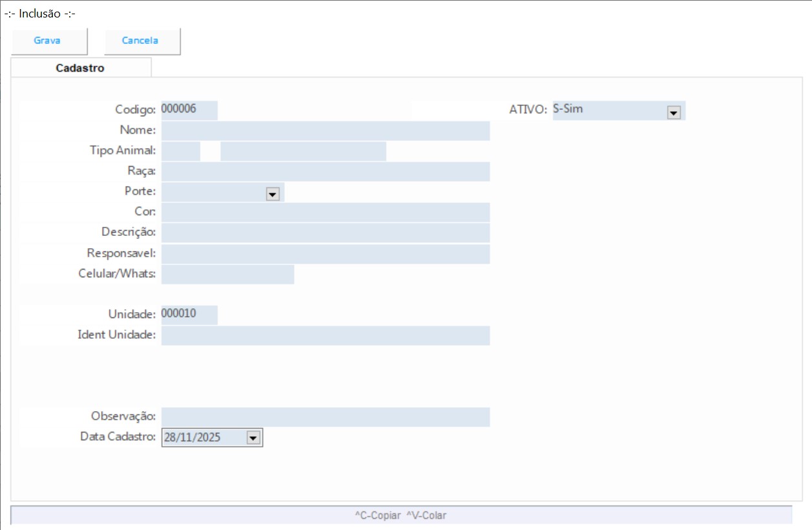Focus the Raça text field
812x530 pixels.
pyautogui.click(x=325, y=172)
